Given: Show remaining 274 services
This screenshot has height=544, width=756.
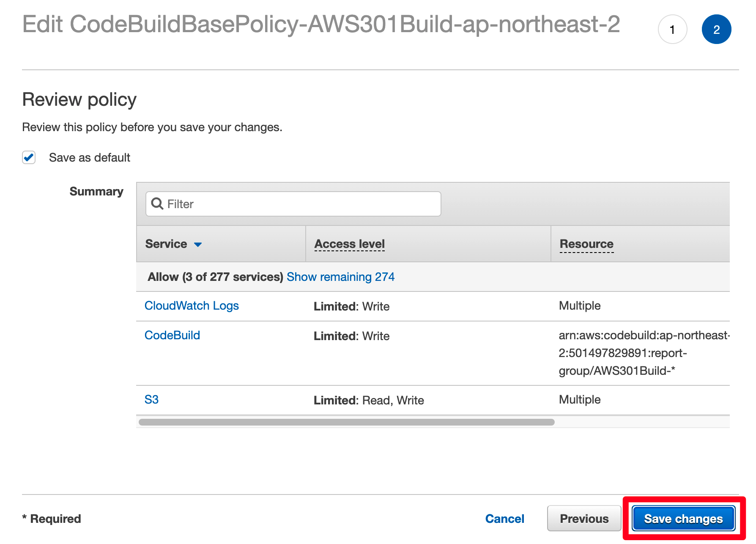Looking at the screenshot, I should coord(340,277).
